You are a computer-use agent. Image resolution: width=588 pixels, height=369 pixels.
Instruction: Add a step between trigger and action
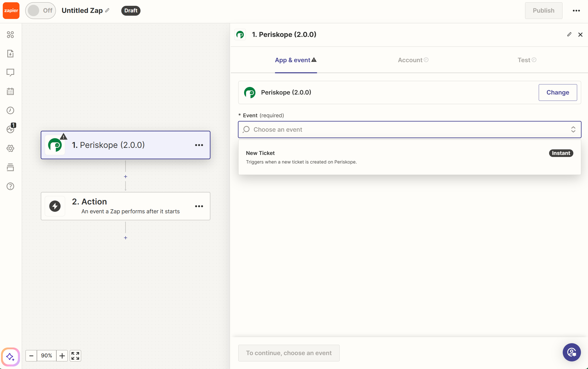point(126,177)
